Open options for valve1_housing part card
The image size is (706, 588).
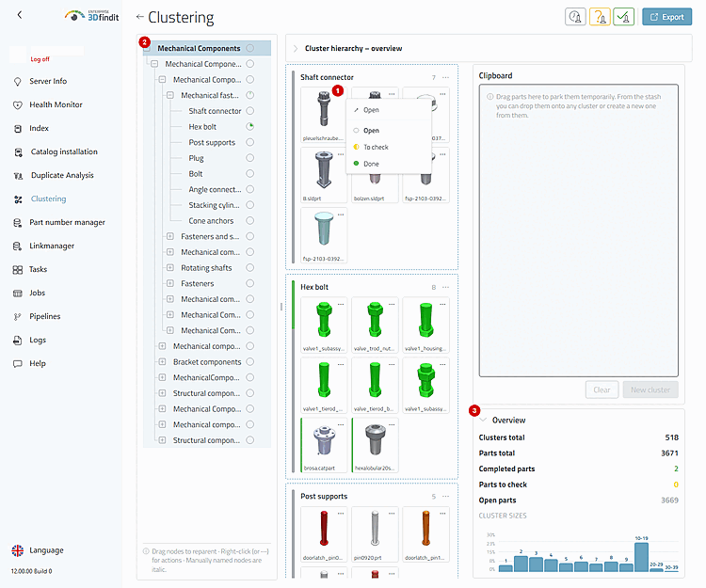pyautogui.click(x=442, y=304)
